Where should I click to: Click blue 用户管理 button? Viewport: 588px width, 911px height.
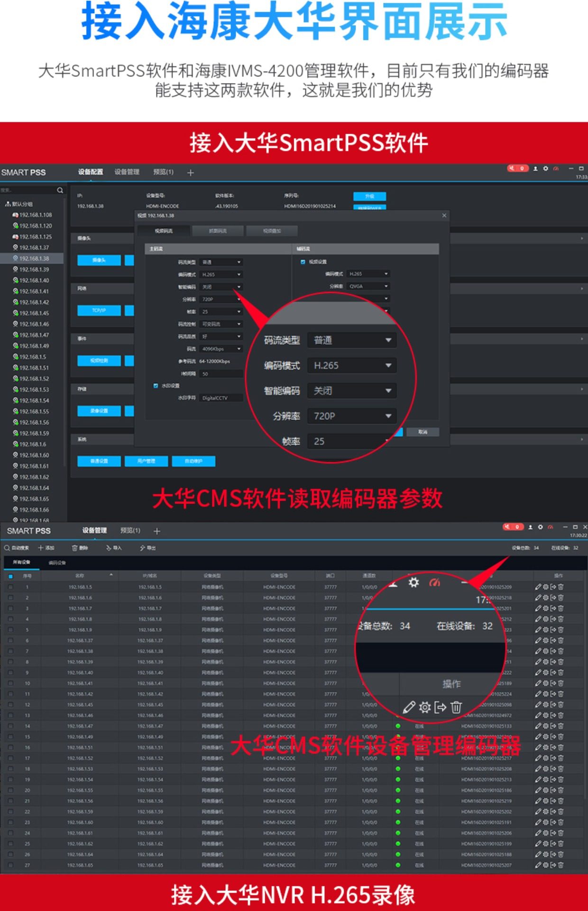click(146, 461)
